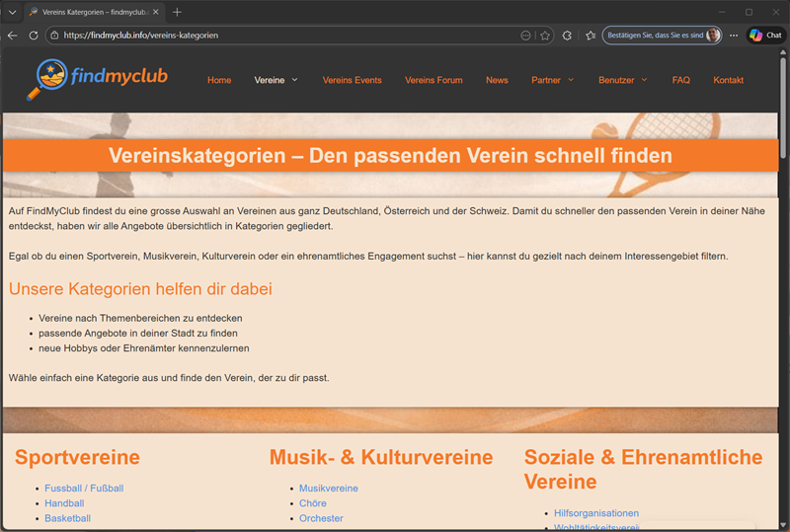Open the News page
Image resolution: width=790 pixels, height=532 pixels.
[497, 80]
